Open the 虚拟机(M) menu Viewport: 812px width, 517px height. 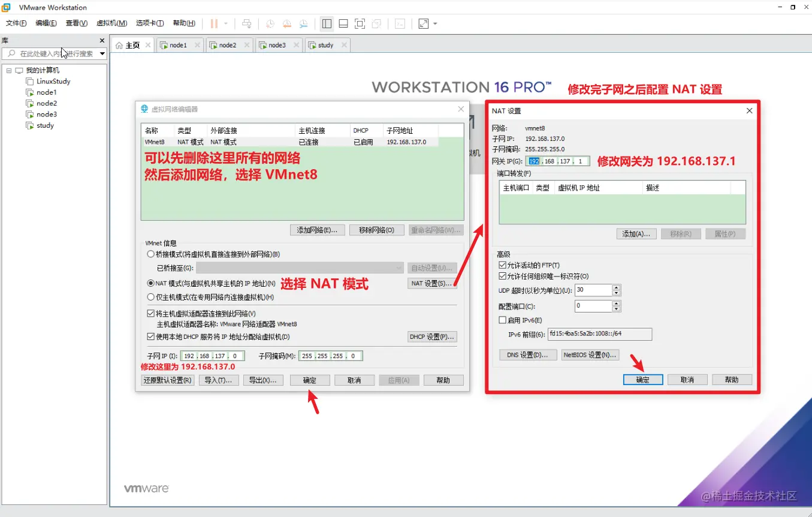coord(111,23)
